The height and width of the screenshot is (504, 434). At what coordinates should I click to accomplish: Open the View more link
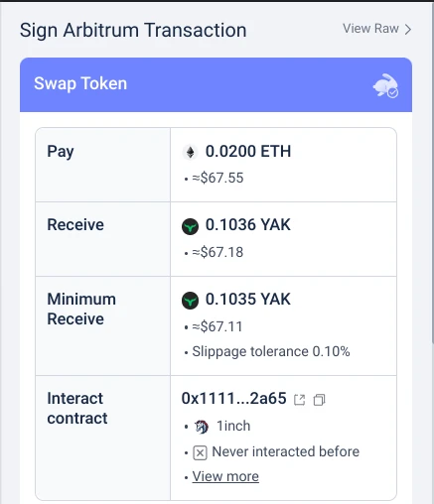tap(225, 476)
